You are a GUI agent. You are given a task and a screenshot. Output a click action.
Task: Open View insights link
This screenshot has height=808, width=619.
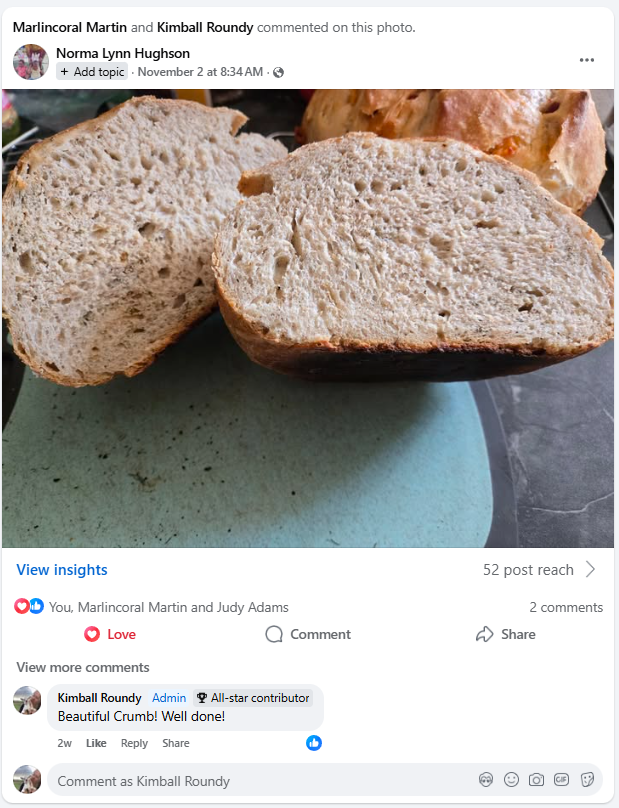(62, 570)
